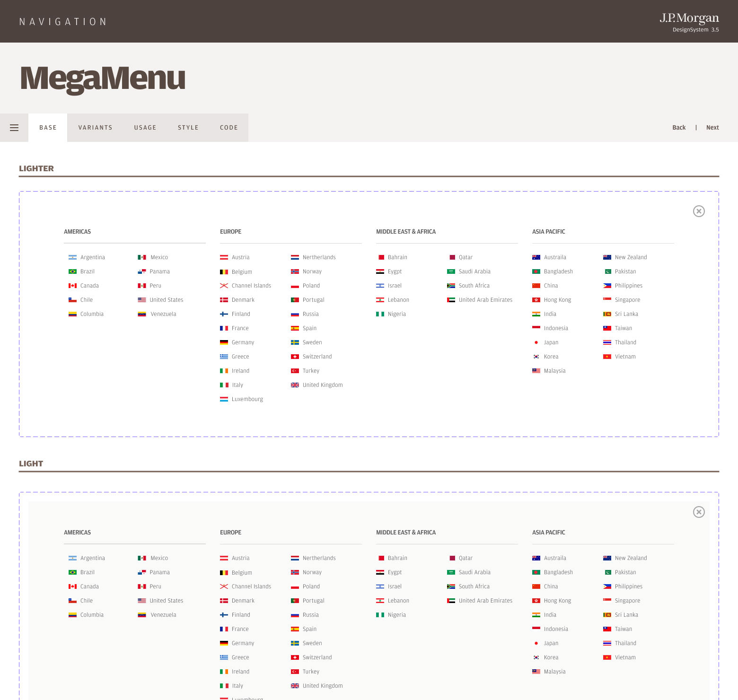
Task: Click the Israel flag in the Light panel
Action: coord(380,586)
